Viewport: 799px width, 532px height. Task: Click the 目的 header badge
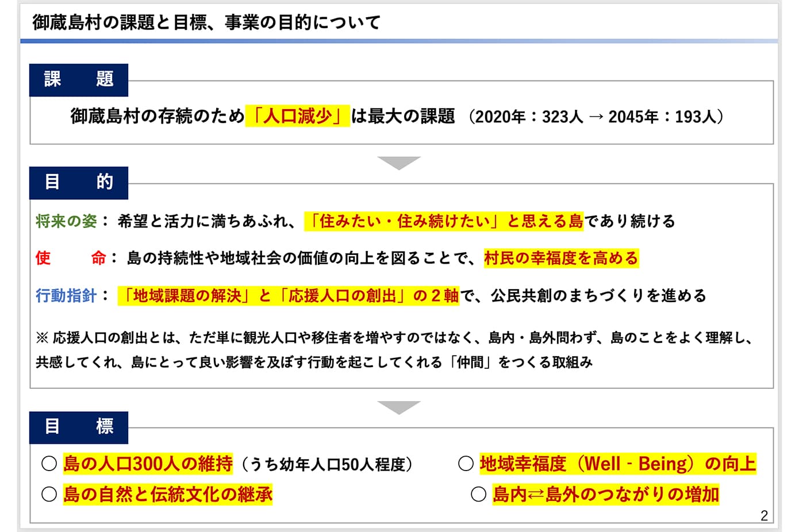tap(79, 182)
